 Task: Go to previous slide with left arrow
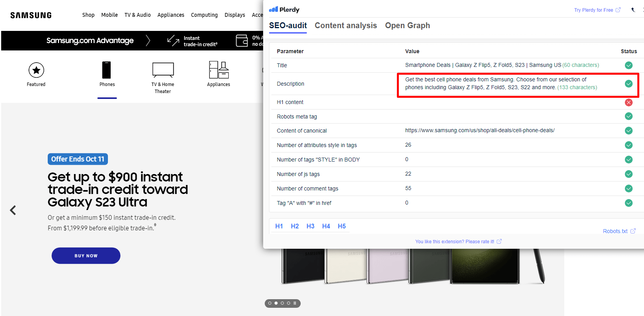pyautogui.click(x=13, y=210)
